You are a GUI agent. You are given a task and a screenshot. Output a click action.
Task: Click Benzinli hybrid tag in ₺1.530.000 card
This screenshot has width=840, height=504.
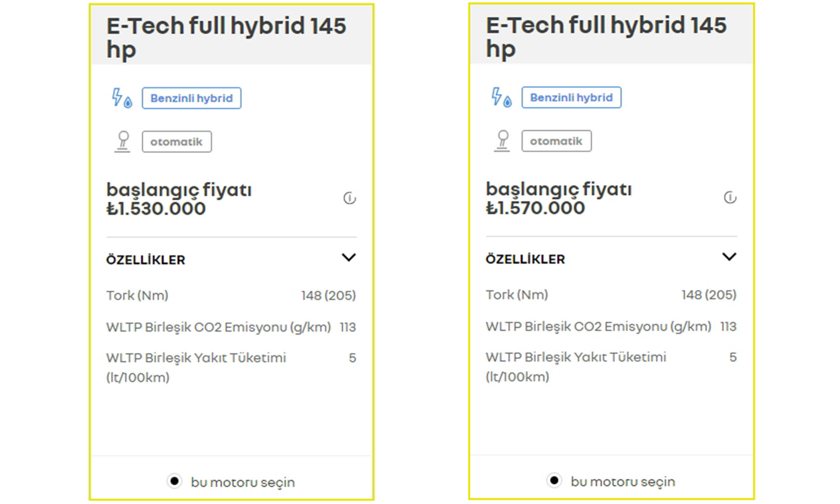[192, 98]
